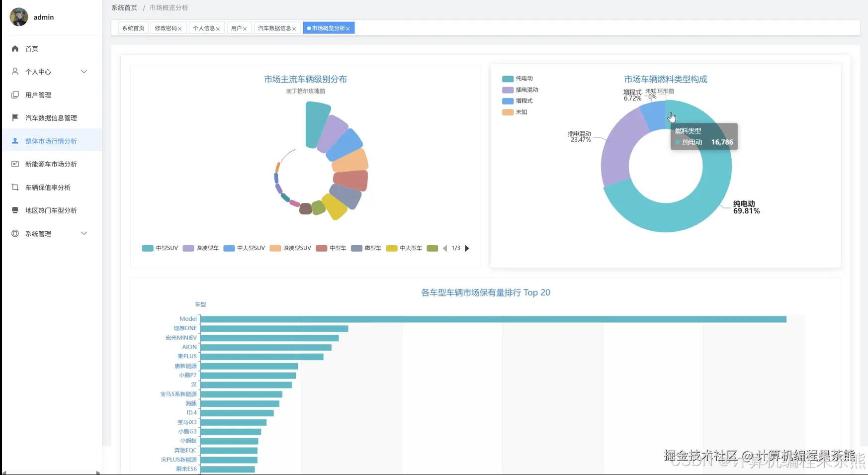Click the Model bar in Top 20 chart
This screenshot has height=475, width=868.
point(493,319)
